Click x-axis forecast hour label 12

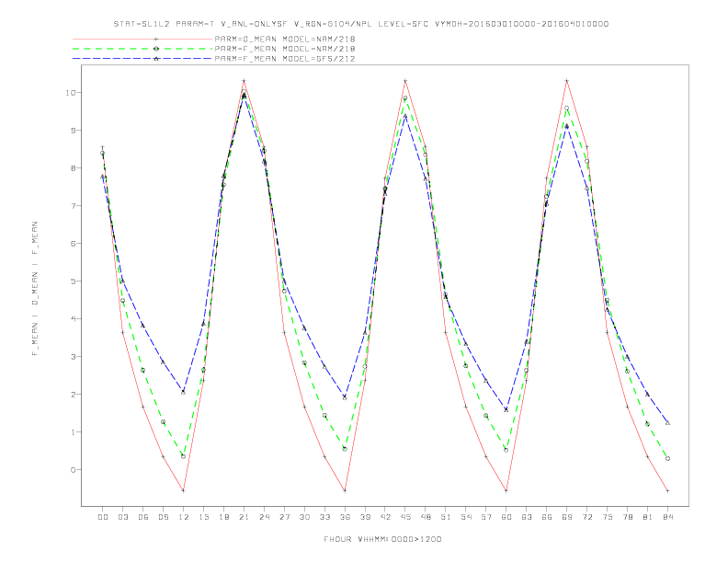(184, 517)
